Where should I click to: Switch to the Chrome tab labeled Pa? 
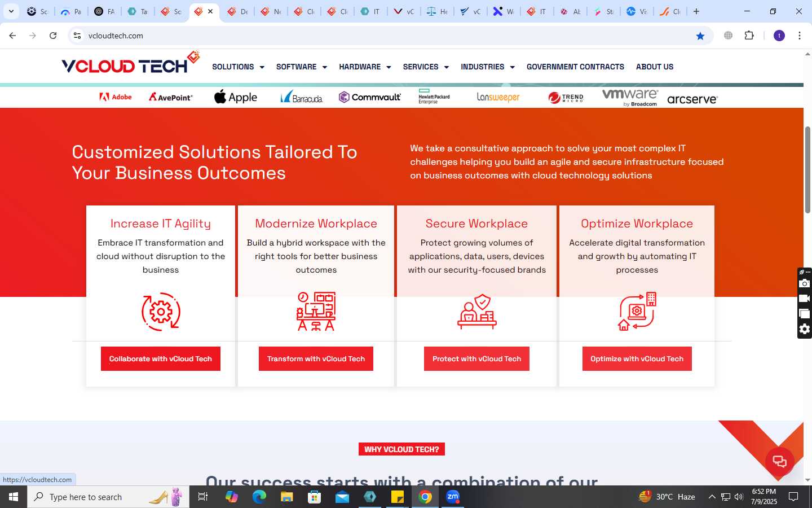coord(71,11)
